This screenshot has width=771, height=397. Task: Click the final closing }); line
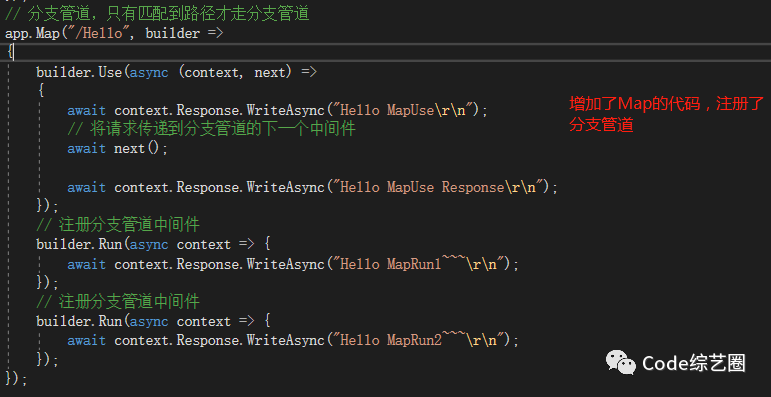(x=16, y=379)
